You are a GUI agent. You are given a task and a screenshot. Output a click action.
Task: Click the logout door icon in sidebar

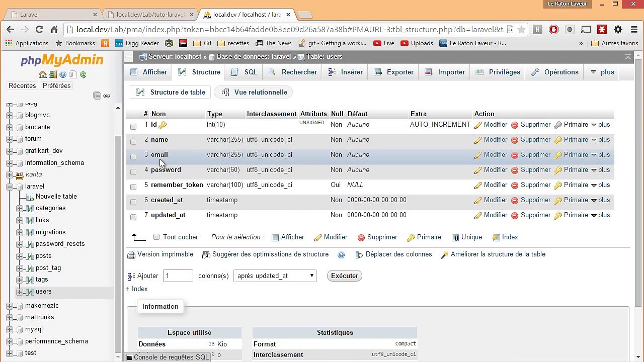[x=52, y=75]
